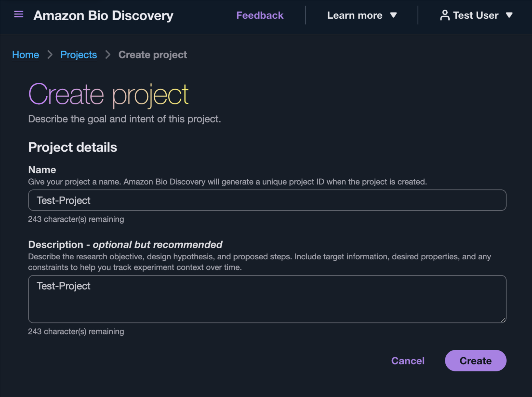This screenshot has width=532, height=397.
Task: Go to the Home breadcrumb
Action: pyautogui.click(x=26, y=55)
